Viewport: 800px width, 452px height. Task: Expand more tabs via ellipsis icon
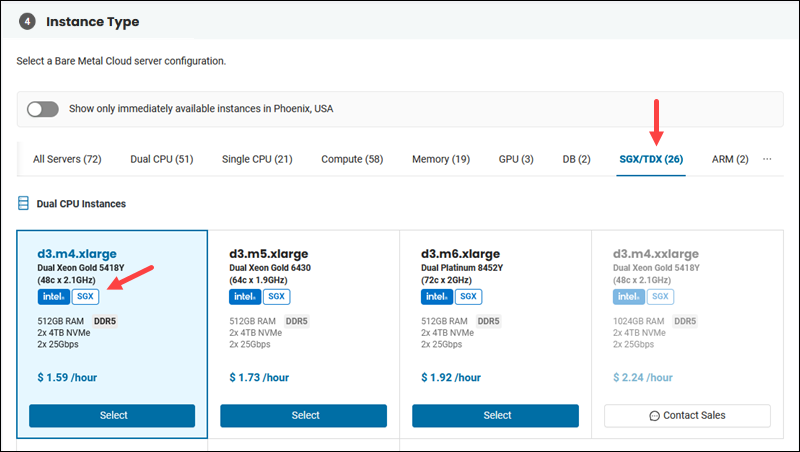pyautogui.click(x=767, y=159)
